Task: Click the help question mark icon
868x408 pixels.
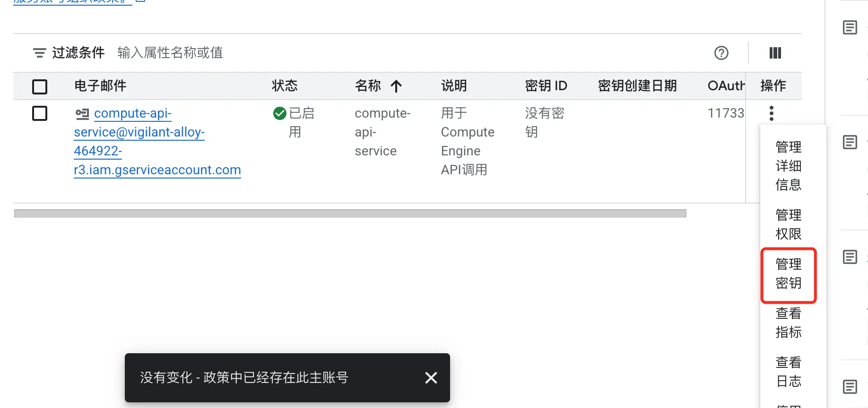Action: (x=721, y=53)
